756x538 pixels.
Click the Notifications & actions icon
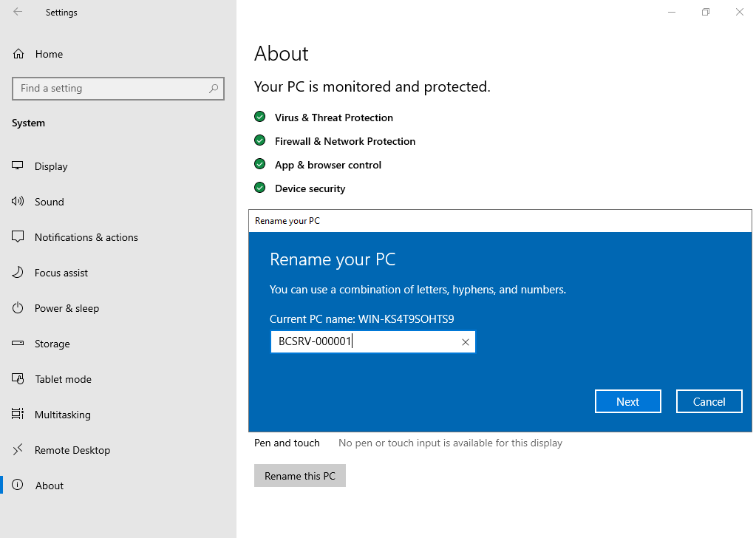coord(17,236)
